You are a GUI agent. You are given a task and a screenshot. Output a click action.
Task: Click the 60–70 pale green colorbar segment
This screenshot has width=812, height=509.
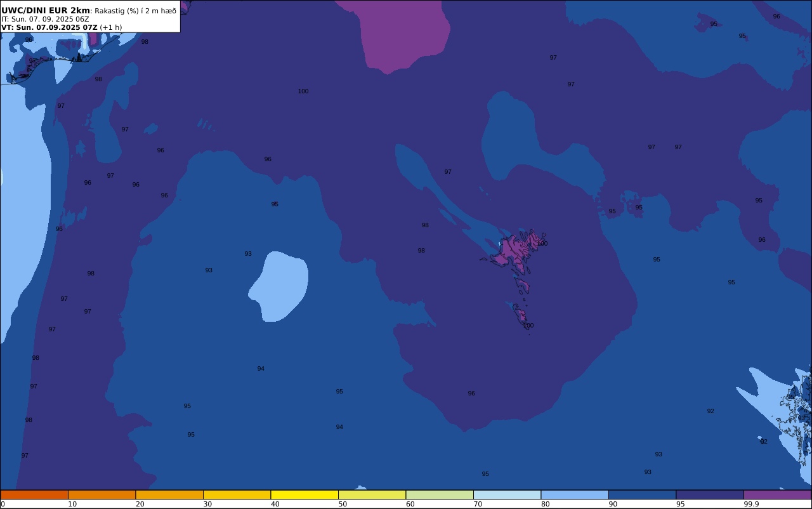point(440,494)
